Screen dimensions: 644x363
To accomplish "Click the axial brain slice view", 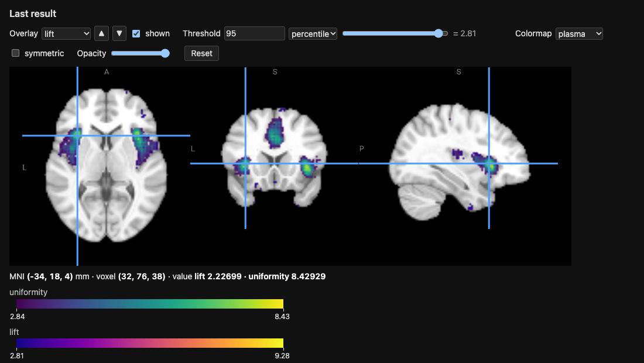I will [107, 166].
